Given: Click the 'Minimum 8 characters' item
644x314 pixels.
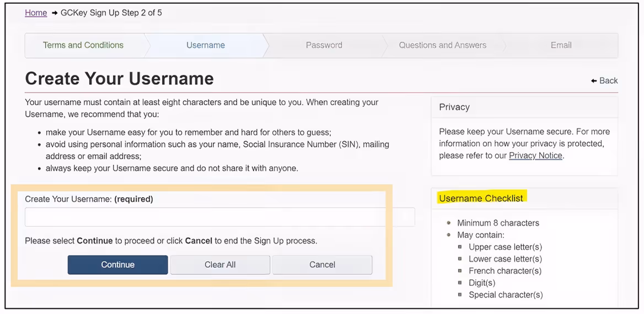Looking at the screenshot, I should click(x=498, y=223).
